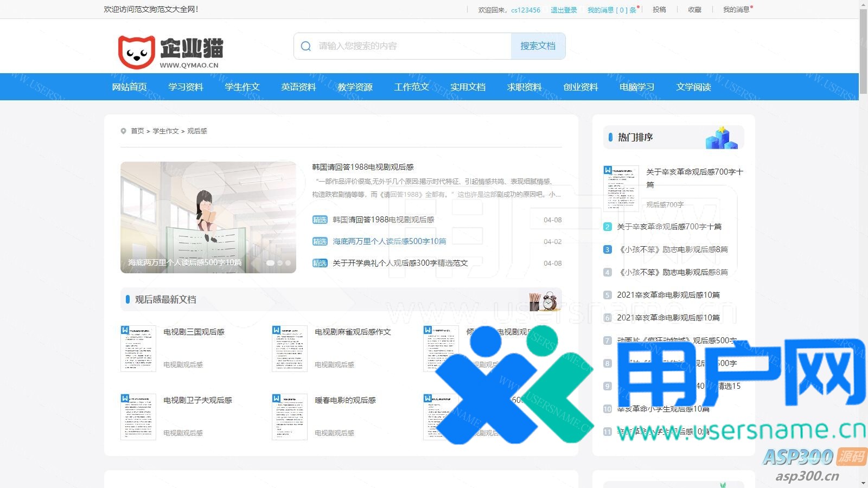868x488 pixels.
Task: Click 观后感700字 tag in hot ranking
Action: pyautogui.click(x=665, y=204)
